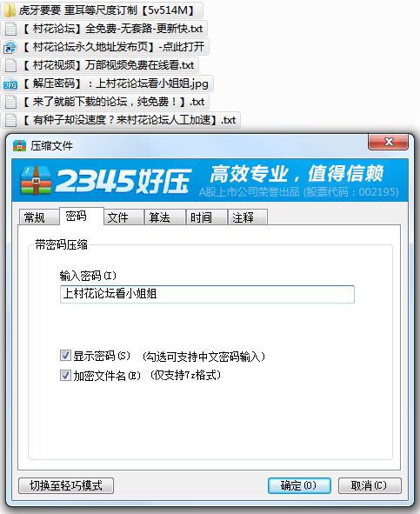
Task: Select the 注释 tab
Action: (x=248, y=217)
